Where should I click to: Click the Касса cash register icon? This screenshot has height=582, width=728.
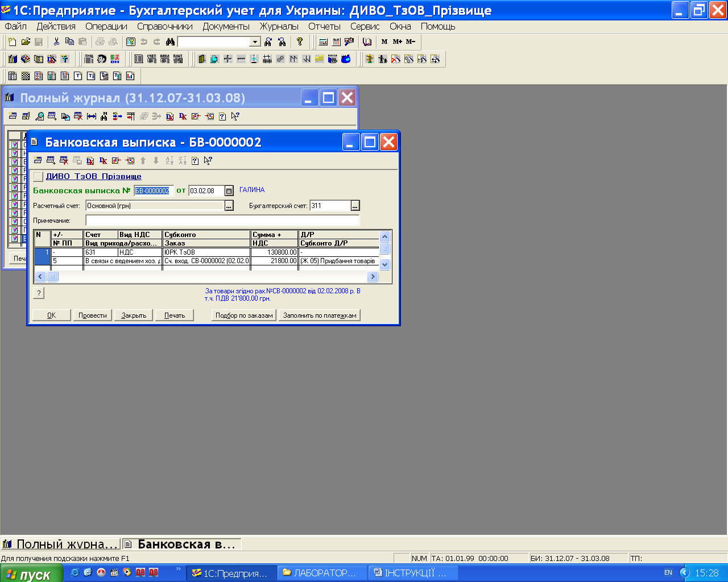(x=333, y=59)
